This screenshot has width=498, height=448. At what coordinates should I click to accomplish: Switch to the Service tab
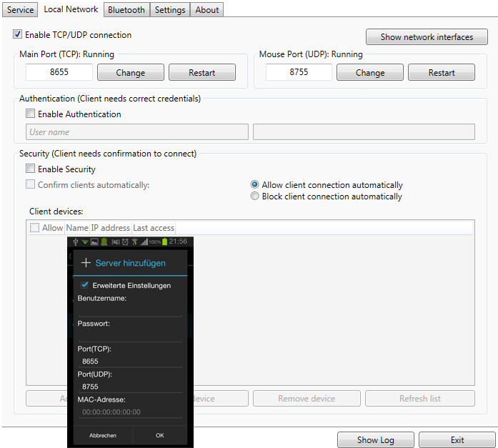(20, 10)
